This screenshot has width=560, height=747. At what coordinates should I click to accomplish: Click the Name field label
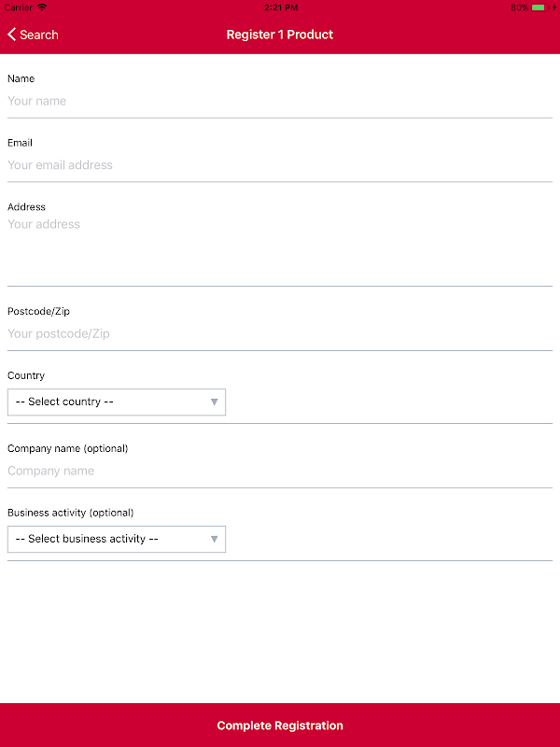point(21,78)
